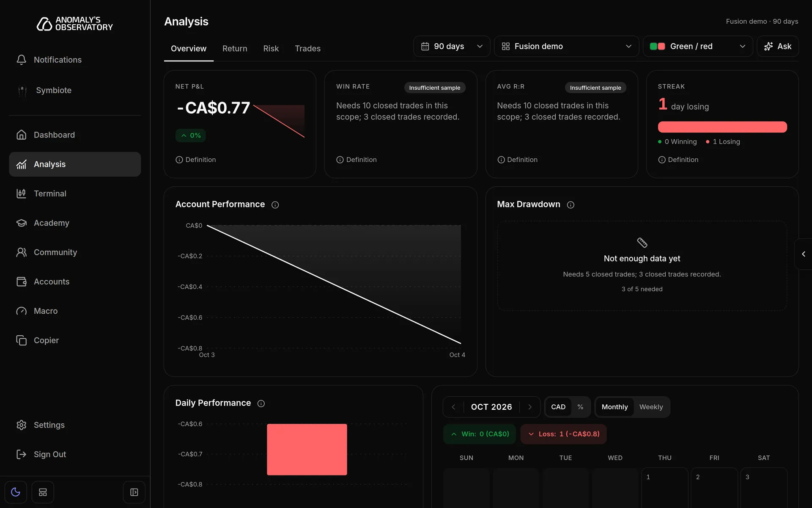Select CAD currency toggle
812x508 pixels.
[558, 407]
